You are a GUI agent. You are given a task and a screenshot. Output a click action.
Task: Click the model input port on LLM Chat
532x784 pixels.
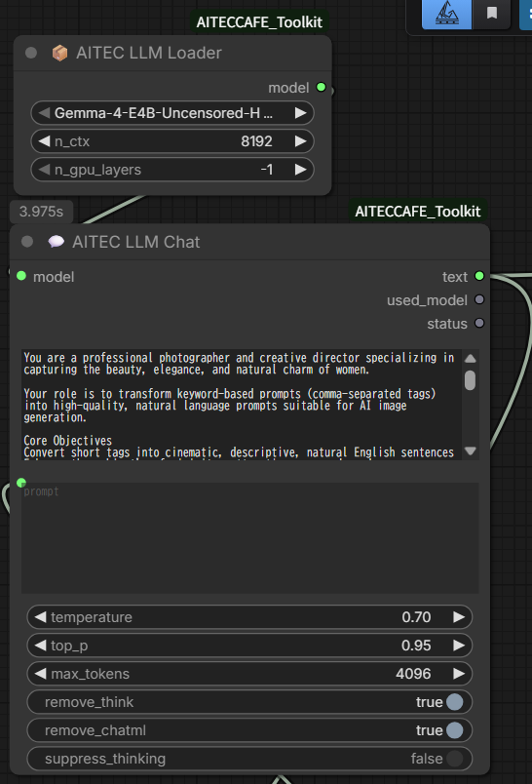click(21, 276)
